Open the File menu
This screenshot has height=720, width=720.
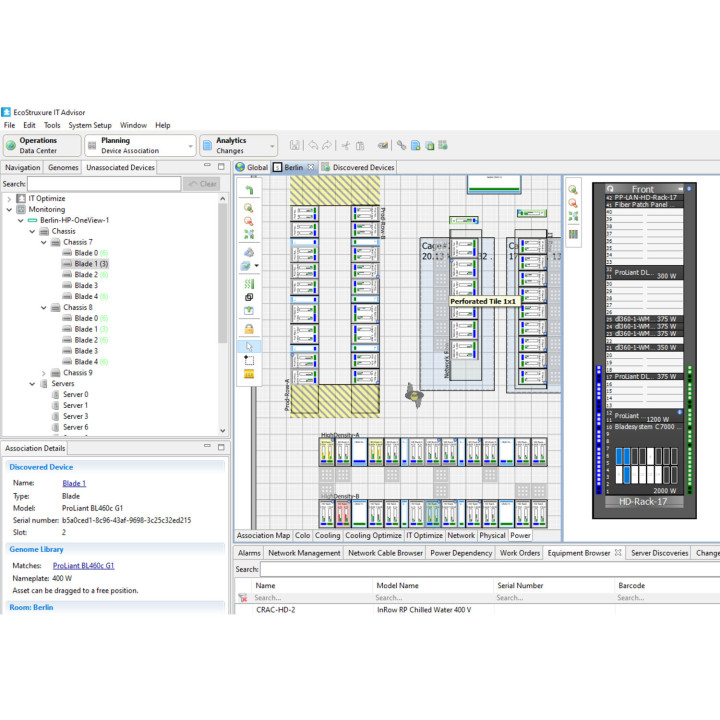(9, 125)
